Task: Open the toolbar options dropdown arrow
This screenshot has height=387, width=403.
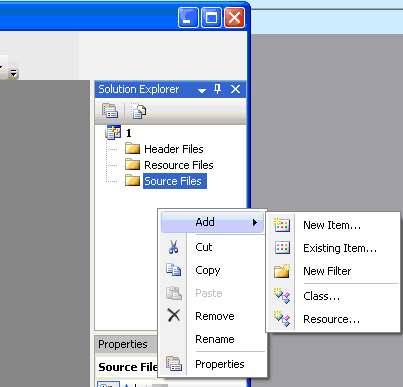Action: tap(13, 73)
